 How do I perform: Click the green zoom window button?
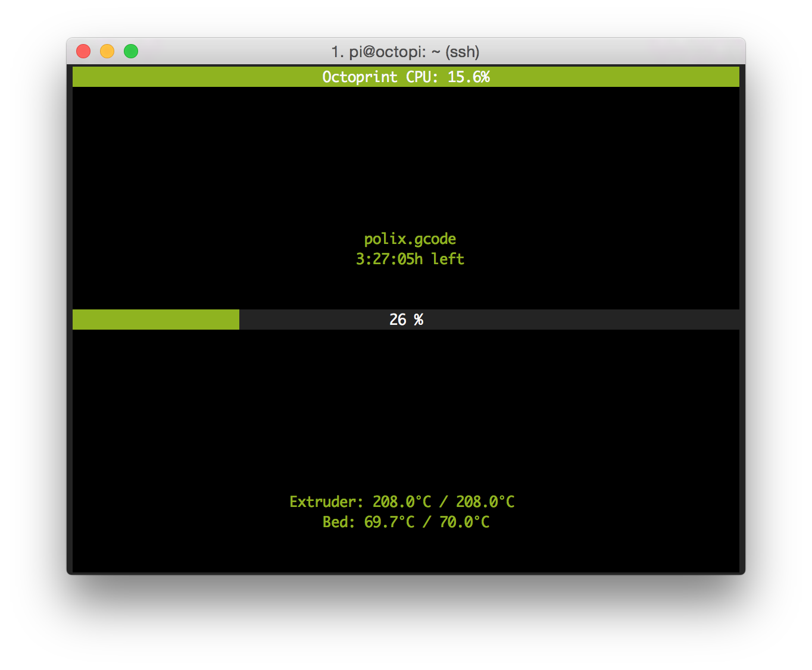(x=131, y=51)
